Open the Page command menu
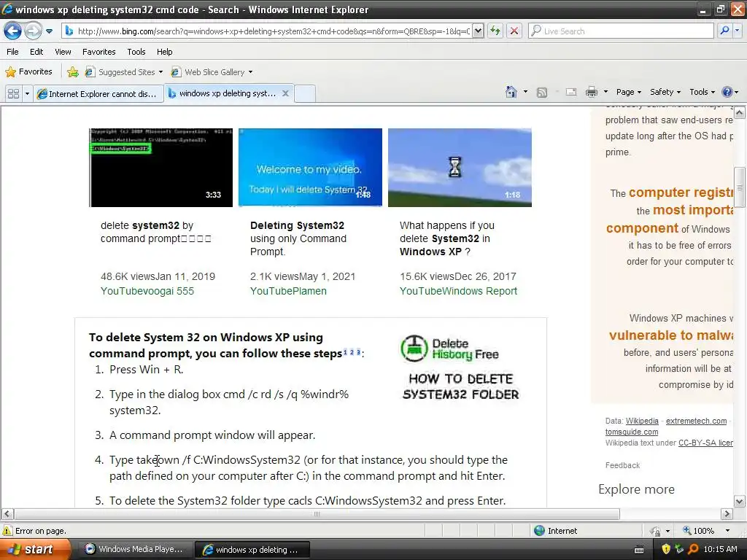Image resolution: width=747 pixels, height=560 pixels. pyautogui.click(x=628, y=92)
